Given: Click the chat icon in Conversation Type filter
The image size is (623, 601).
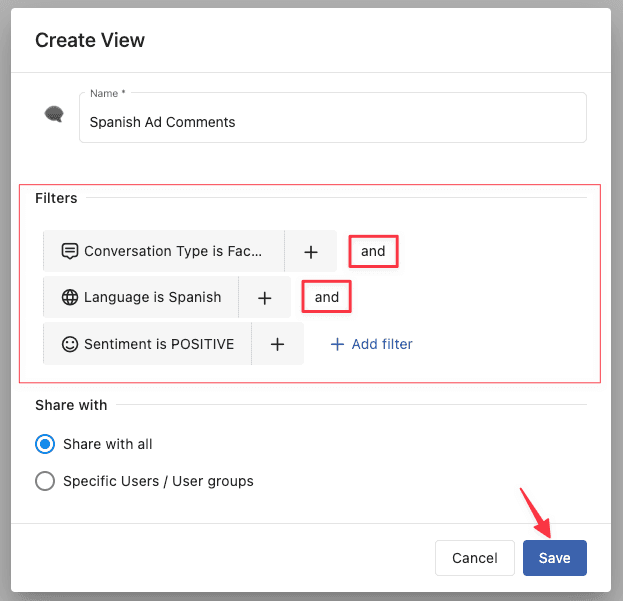Looking at the screenshot, I should click(69, 251).
